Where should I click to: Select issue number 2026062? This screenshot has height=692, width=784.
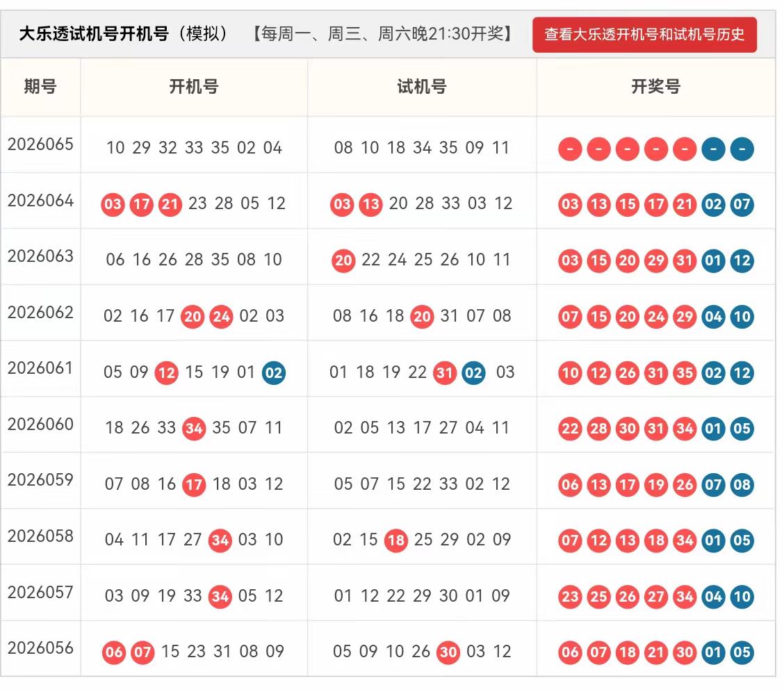pyautogui.click(x=40, y=312)
